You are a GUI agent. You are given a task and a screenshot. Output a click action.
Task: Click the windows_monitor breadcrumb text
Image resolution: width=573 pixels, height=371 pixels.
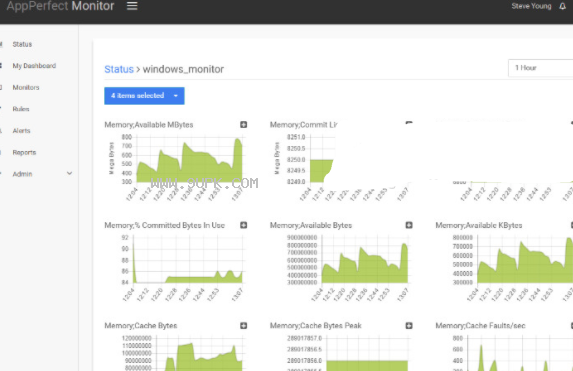[183, 69]
